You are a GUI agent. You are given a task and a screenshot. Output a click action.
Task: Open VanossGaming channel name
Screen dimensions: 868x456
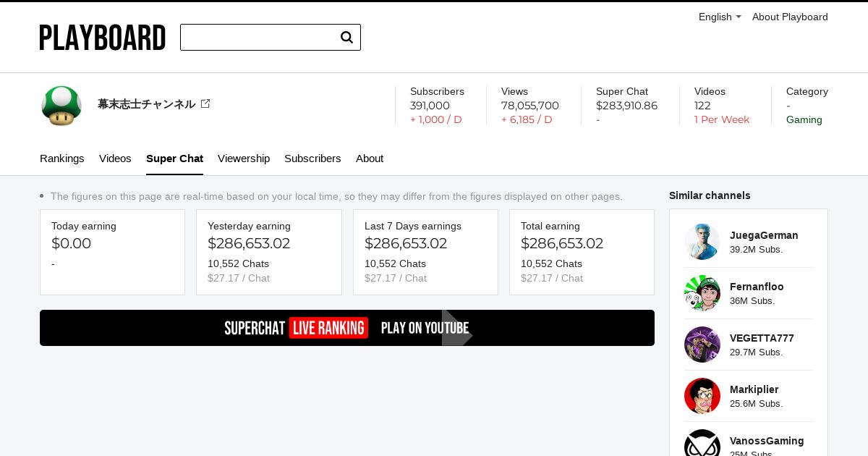[x=767, y=441]
